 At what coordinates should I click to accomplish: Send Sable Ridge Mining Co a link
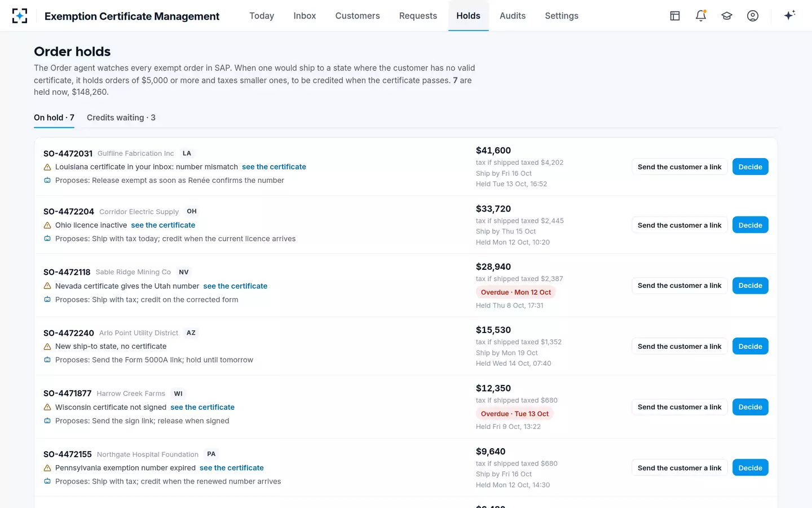pyautogui.click(x=679, y=285)
